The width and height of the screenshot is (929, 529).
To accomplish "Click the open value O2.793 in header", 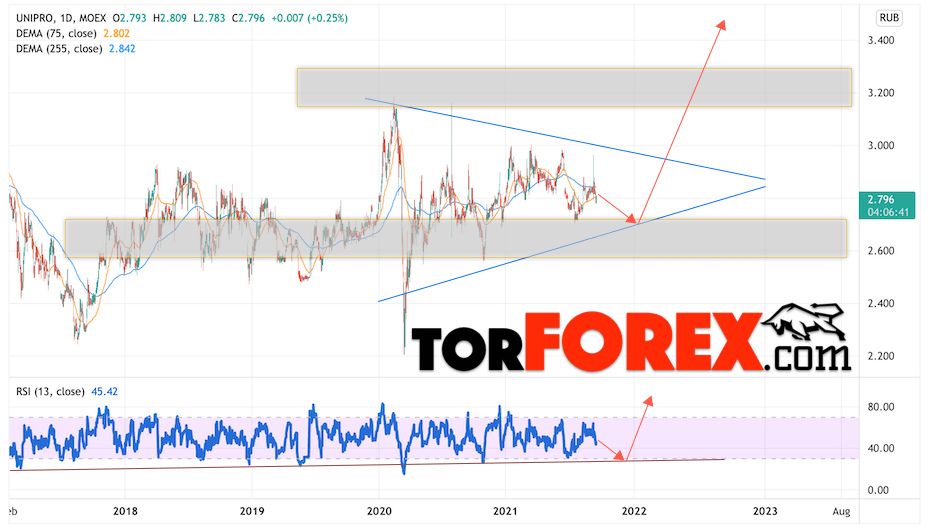I will tap(130, 18).
